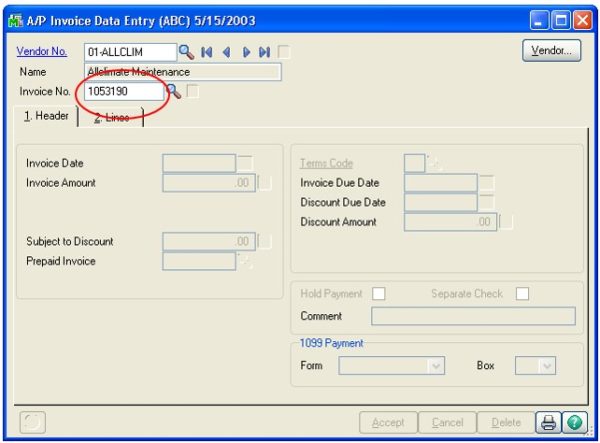
Task: Minimize the A/P Invoice Data Entry window
Action: pos(539,20)
